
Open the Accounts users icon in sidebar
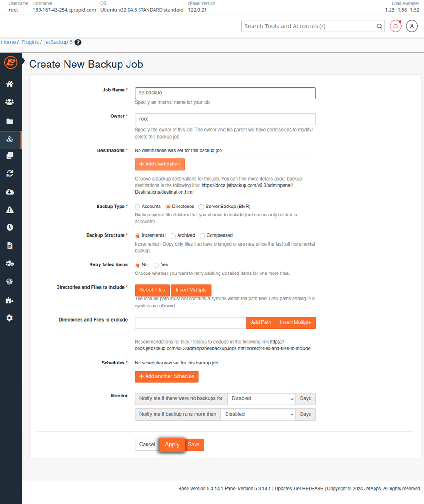click(x=9, y=102)
